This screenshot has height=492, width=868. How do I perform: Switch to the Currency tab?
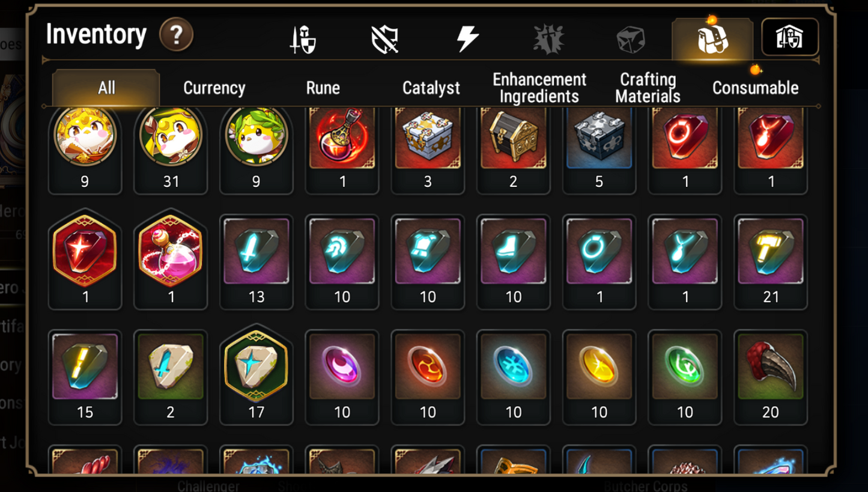pyautogui.click(x=214, y=88)
